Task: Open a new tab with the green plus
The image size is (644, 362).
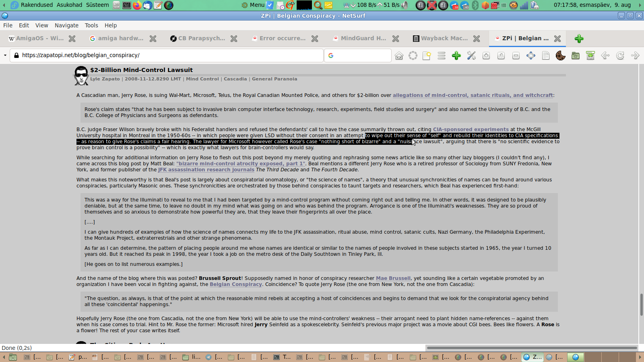Action: click(x=579, y=39)
